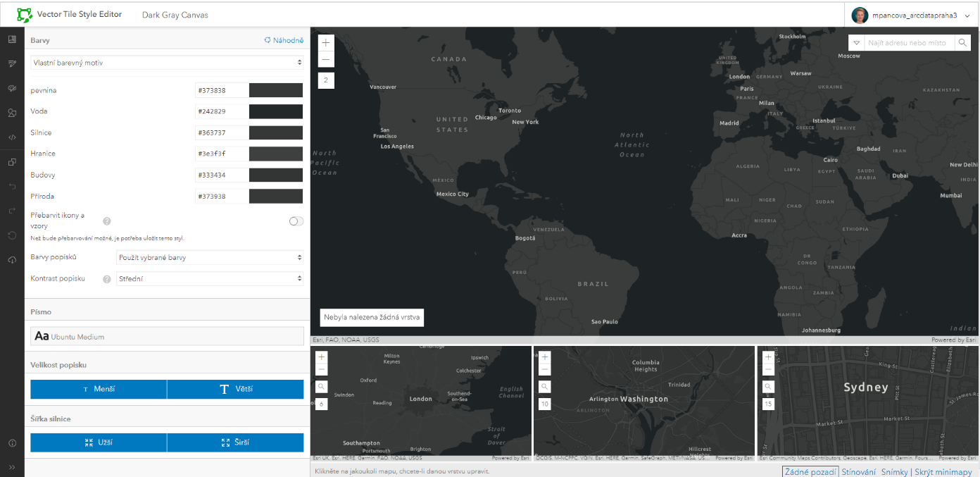Zoom in on the Sydney minimap
The width and height of the screenshot is (980, 477).
pos(768,357)
